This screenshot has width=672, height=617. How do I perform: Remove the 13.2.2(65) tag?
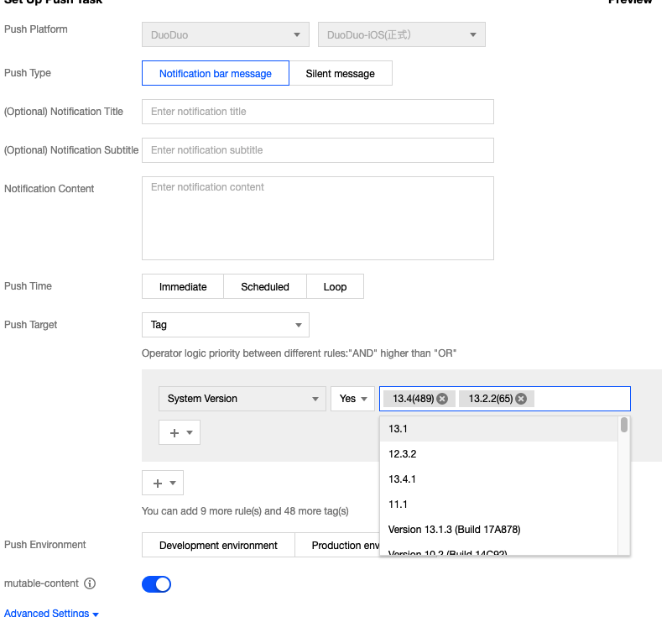tap(521, 399)
